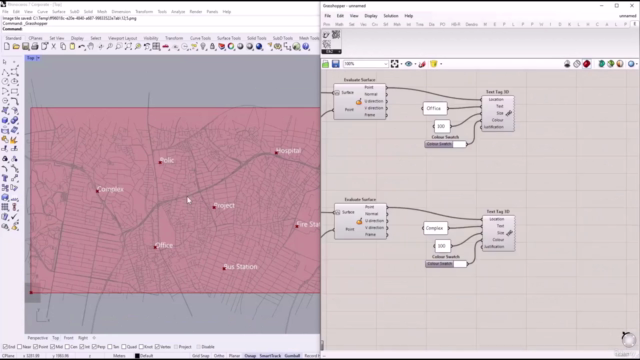Click the Zoom Extents icon in Grasshopper toolbar
The width and height of the screenshot is (640, 360).
click(394, 64)
